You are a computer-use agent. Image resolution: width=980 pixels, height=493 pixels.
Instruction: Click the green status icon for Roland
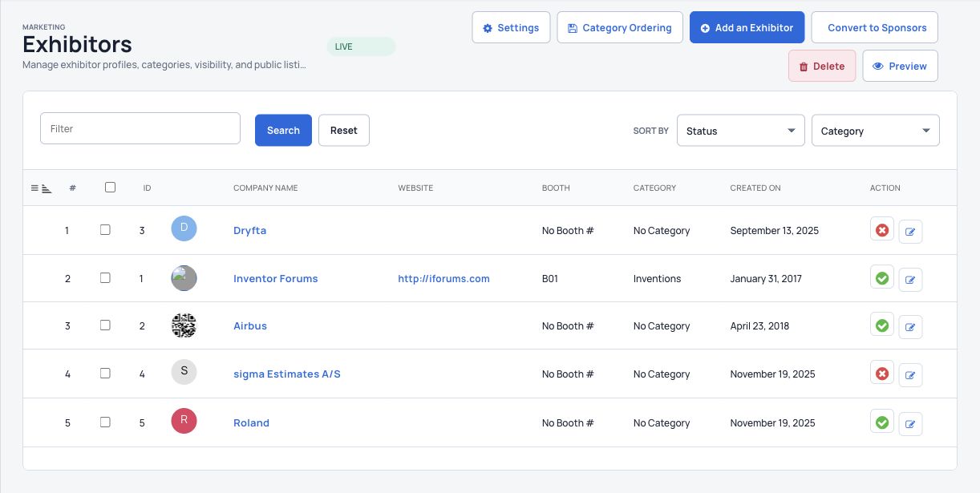pos(882,422)
